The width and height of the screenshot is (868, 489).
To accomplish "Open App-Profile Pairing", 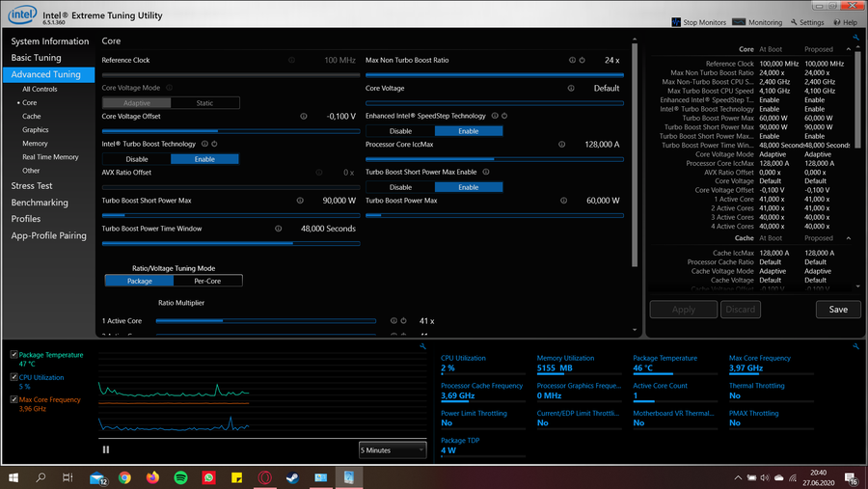I will pos(49,235).
